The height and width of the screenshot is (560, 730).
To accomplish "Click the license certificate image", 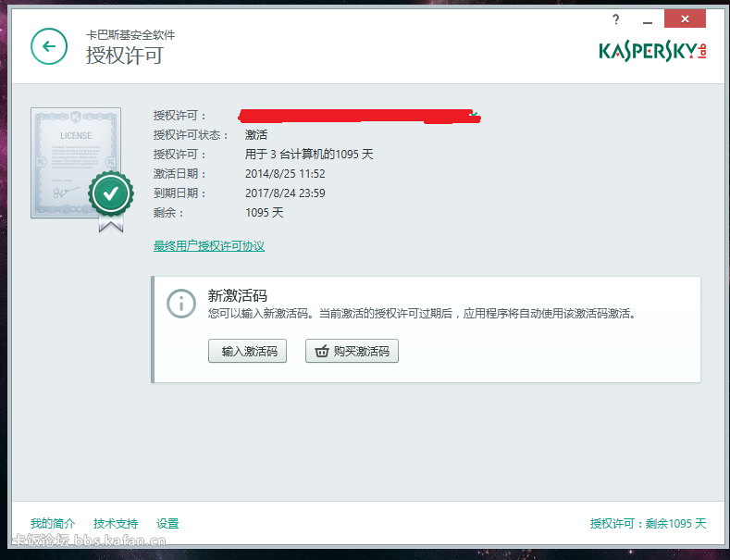I will tap(76, 163).
